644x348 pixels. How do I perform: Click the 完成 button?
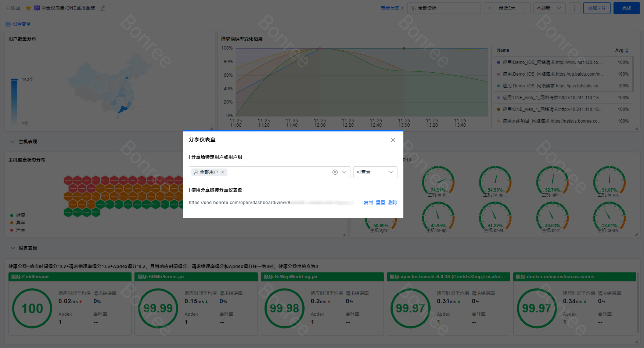626,8
